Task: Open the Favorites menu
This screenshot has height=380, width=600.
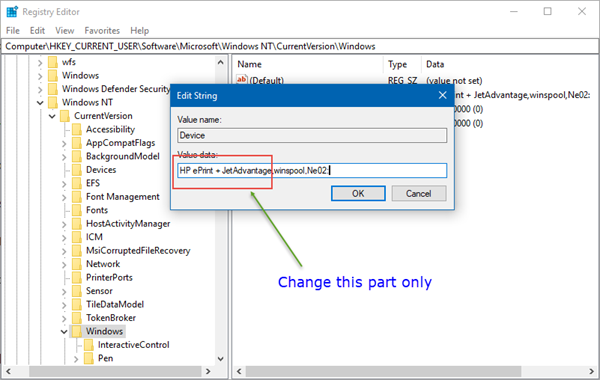Action: click(102, 31)
